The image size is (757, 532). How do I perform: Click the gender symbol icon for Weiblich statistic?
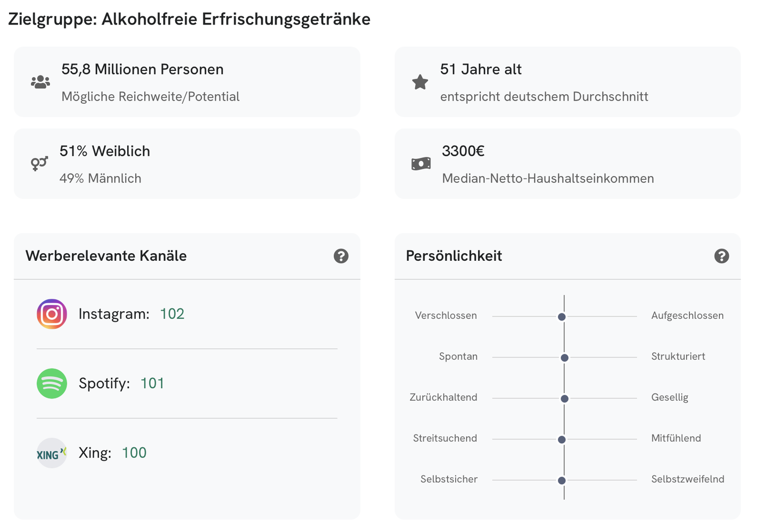pos(39,163)
